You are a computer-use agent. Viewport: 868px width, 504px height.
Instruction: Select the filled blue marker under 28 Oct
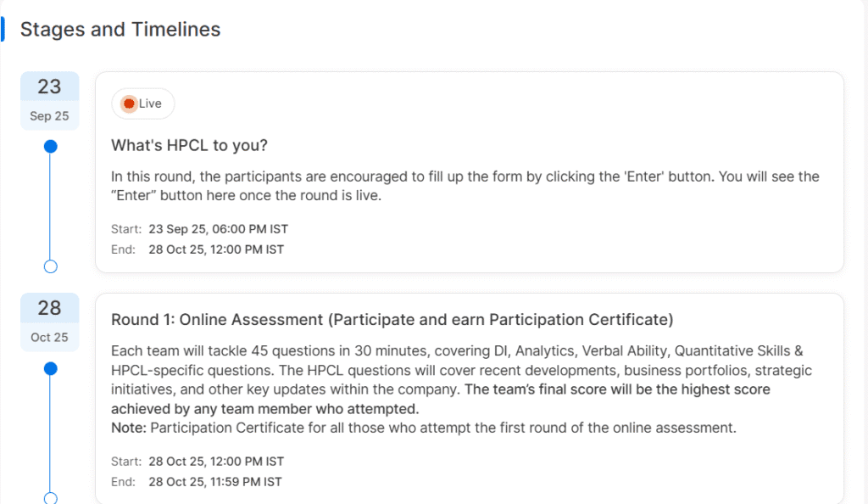click(50, 368)
